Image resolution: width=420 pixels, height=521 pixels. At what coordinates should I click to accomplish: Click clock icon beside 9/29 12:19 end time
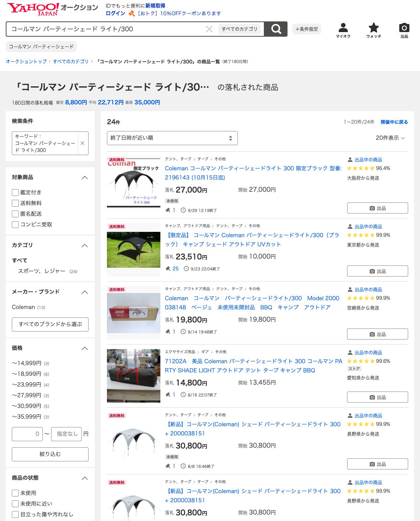click(183, 210)
